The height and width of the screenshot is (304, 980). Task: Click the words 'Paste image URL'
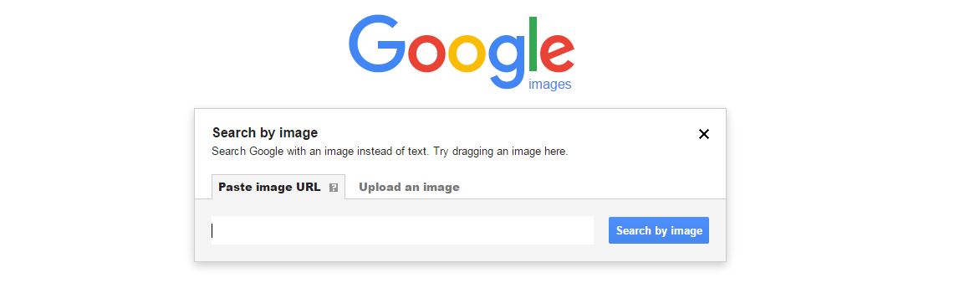pyautogui.click(x=269, y=187)
